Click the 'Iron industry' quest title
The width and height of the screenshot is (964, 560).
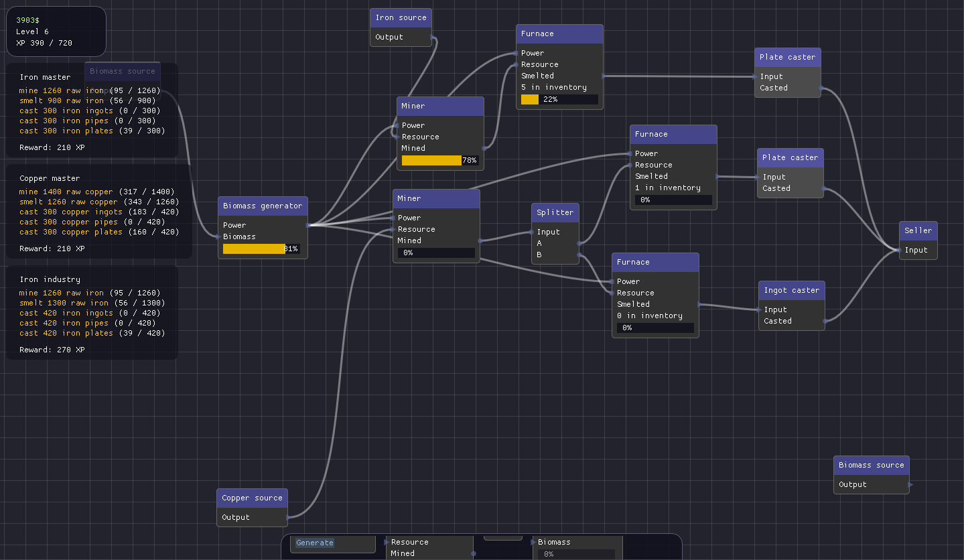click(50, 279)
